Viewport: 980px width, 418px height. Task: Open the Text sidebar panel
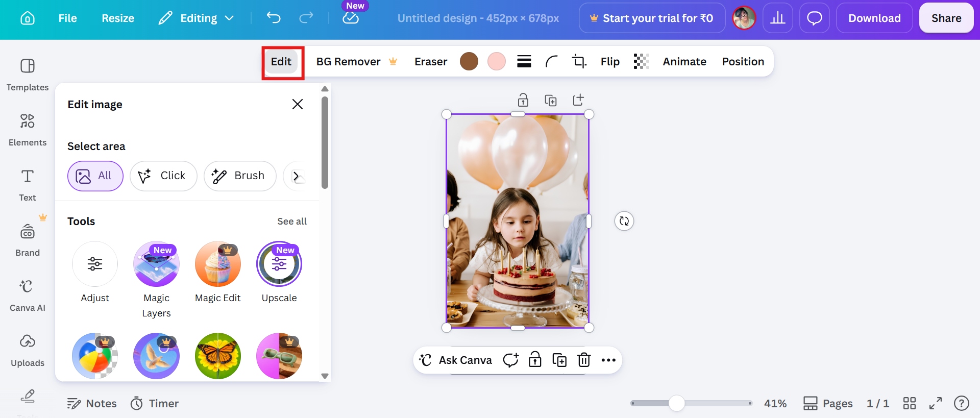(x=28, y=185)
